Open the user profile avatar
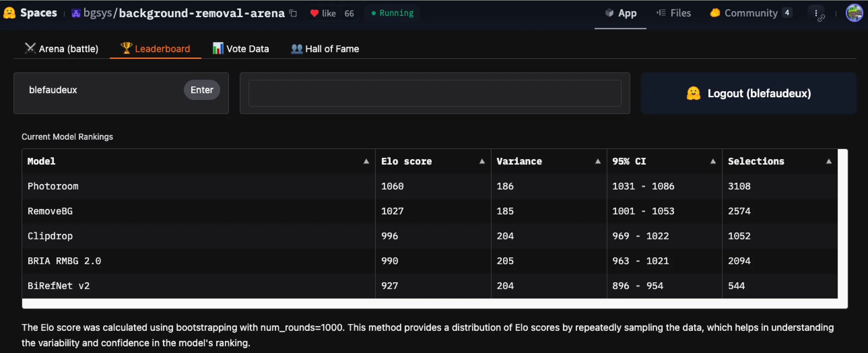The height and width of the screenshot is (353, 868). [x=855, y=13]
